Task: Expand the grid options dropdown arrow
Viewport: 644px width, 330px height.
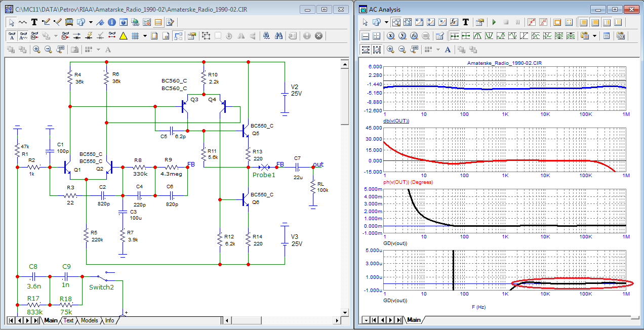Action: pyautogui.click(x=145, y=36)
